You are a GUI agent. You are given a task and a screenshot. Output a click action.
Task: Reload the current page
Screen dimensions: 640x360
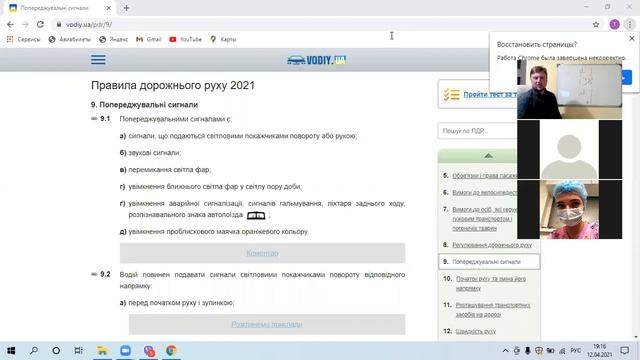(40, 24)
